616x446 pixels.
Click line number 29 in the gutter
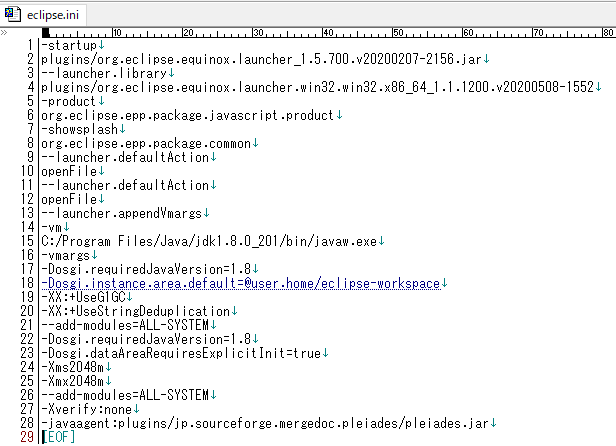(28, 437)
